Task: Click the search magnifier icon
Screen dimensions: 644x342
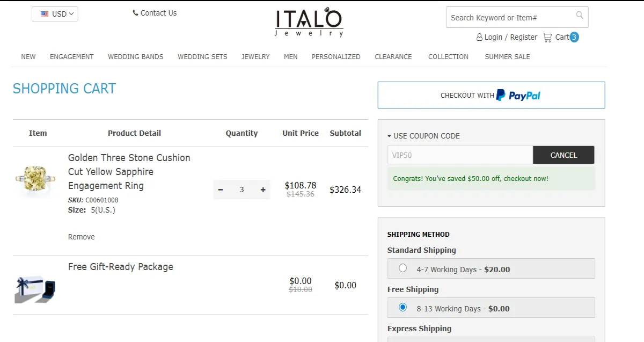Action: [x=580, y=15]
